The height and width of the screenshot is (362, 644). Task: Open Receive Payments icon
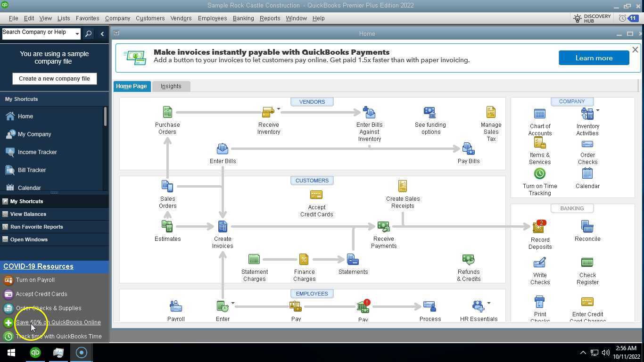383,227
